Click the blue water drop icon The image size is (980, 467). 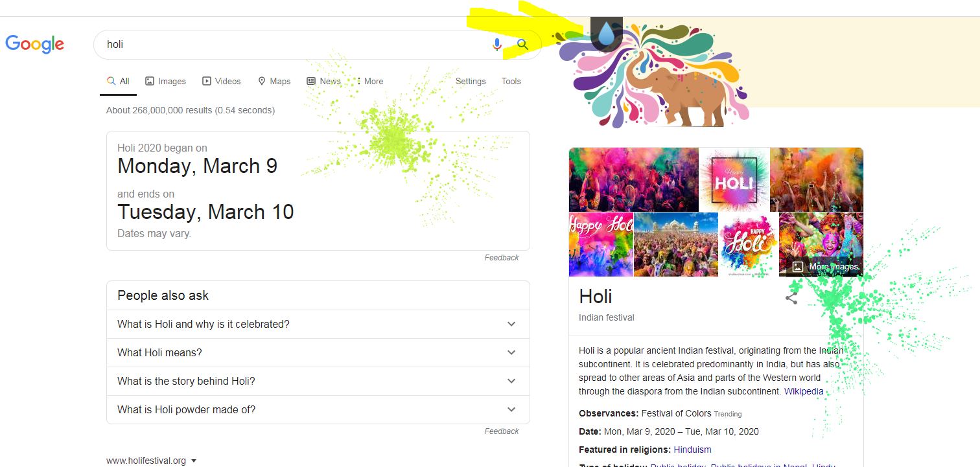pyautogui.click(x=606, y=34)
